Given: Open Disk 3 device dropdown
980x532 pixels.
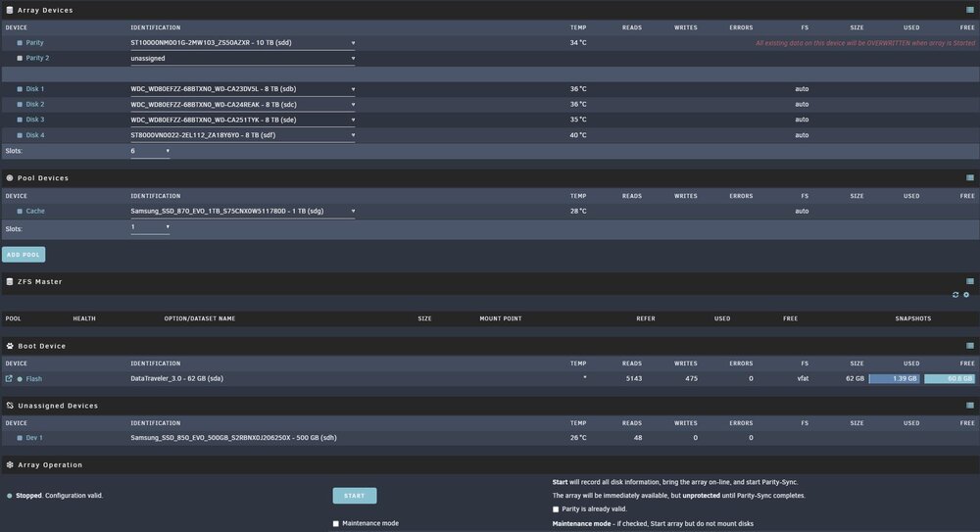Looking at the screenshot, I should (242, 120).
